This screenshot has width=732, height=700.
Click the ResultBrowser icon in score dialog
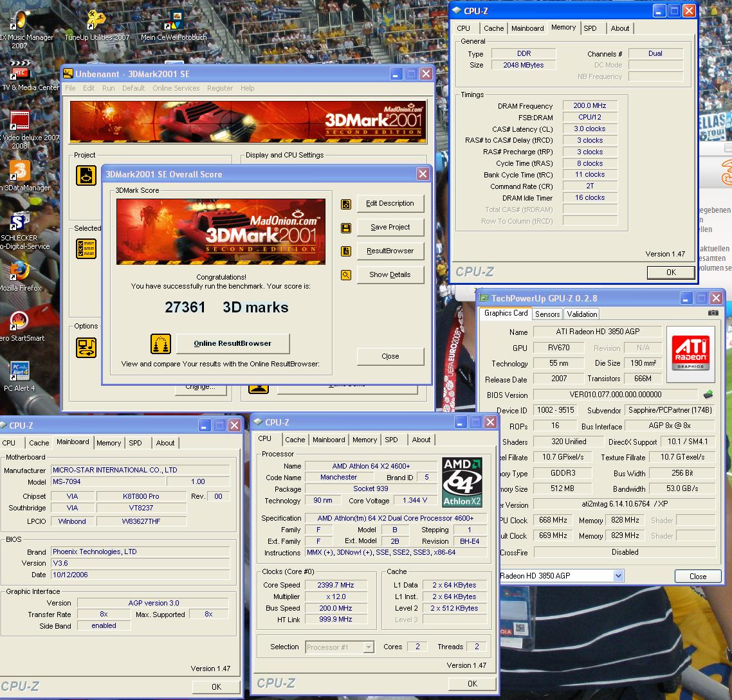(x=346, y=251)
